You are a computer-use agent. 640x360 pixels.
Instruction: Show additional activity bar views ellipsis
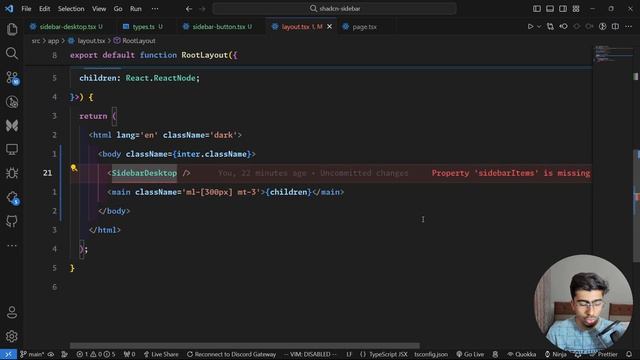tap(12, 245)
